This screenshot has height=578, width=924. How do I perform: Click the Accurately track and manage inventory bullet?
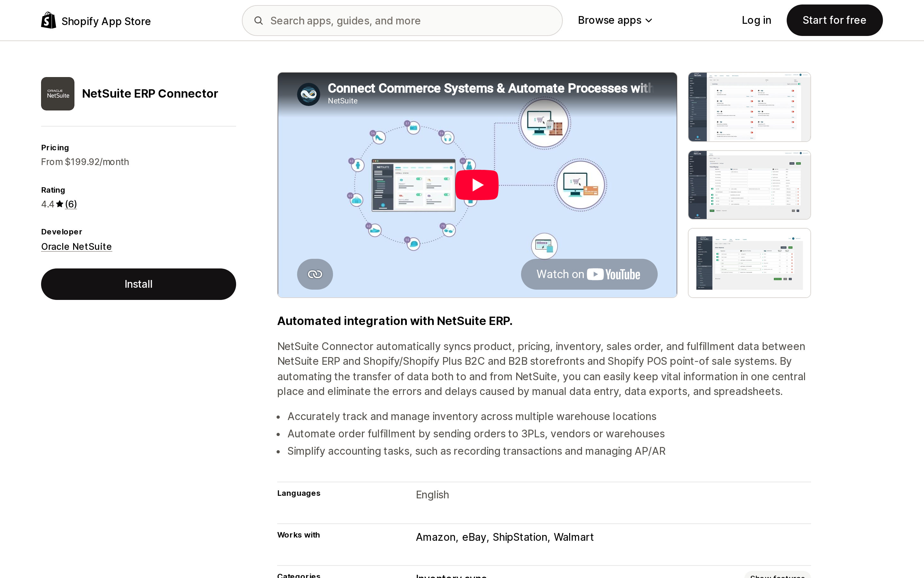[x=472, y=416]
